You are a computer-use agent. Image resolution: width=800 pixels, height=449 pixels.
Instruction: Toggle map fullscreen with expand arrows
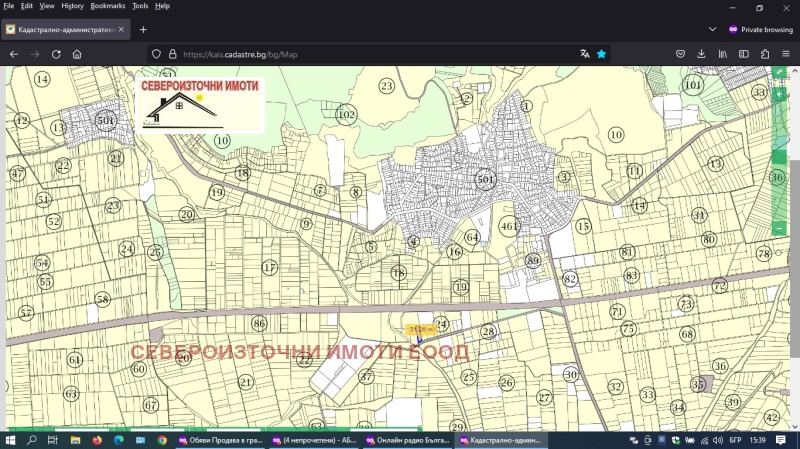[779, 72]
